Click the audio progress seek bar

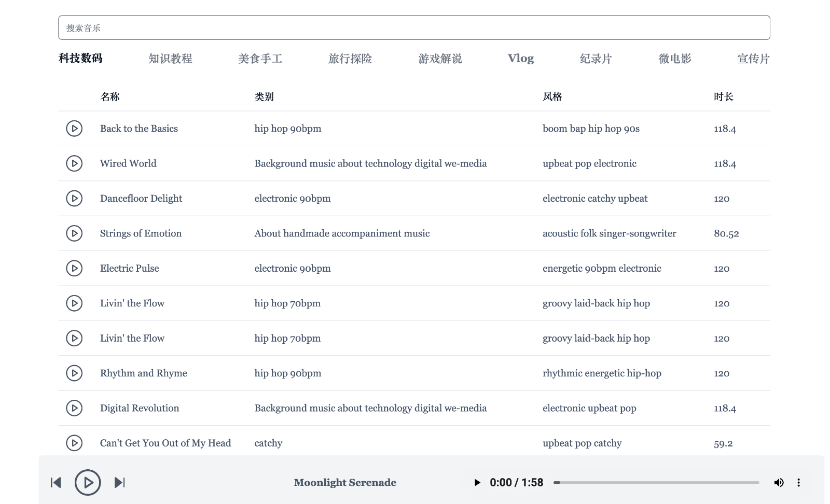coord(656,483)
